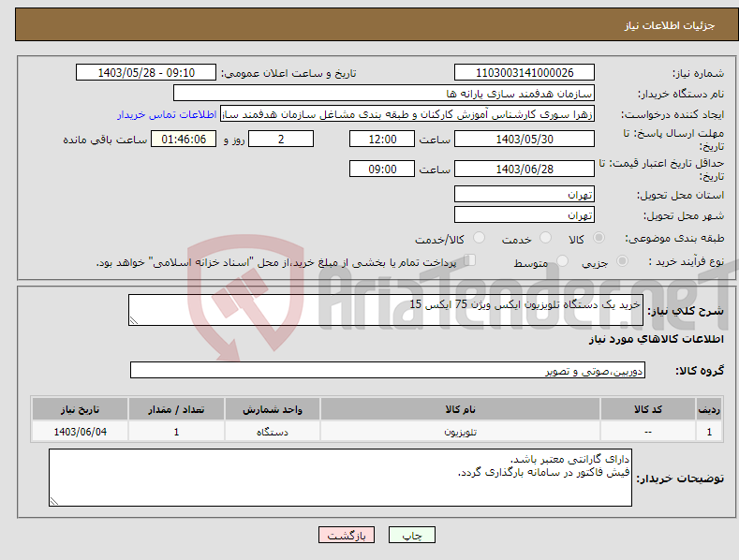The width and height of the screenshot is (739, 560).
Task: Click the ساعت باقی مانده label
Action: [x=105, y=140]
